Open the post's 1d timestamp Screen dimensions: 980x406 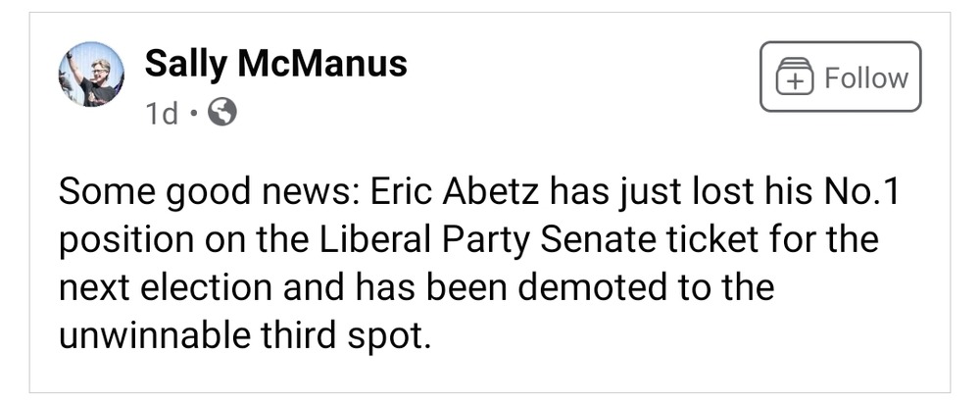pyautogui.click(x=162, y=116)
